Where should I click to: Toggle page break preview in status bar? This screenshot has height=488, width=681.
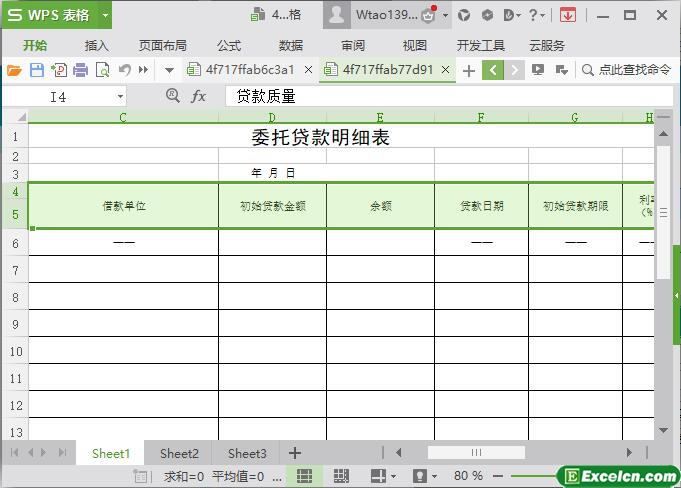pyautogui.click(x=341, y=476)
